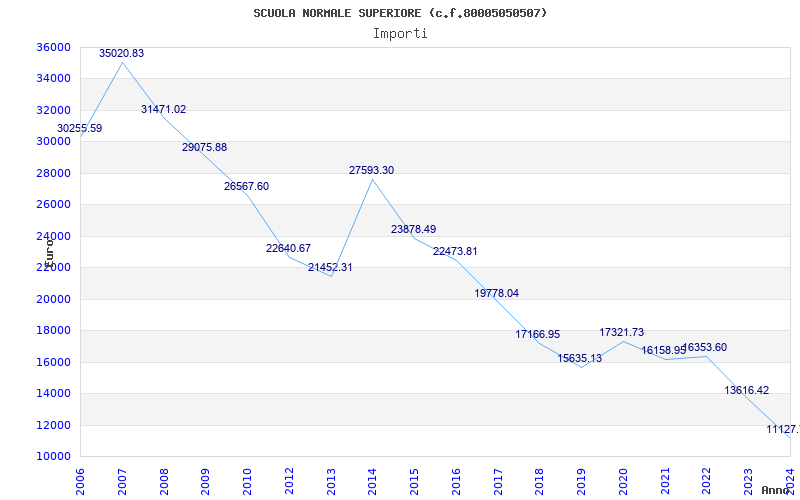Select the data label 13616.42
Image resolution: width=800 pixels, height=500 pixels.
click(746, 391)
